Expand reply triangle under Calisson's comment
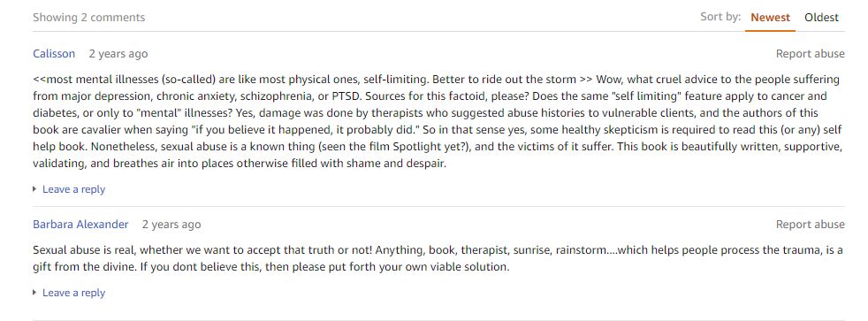The image size is (868, 321). pos(35,189)
